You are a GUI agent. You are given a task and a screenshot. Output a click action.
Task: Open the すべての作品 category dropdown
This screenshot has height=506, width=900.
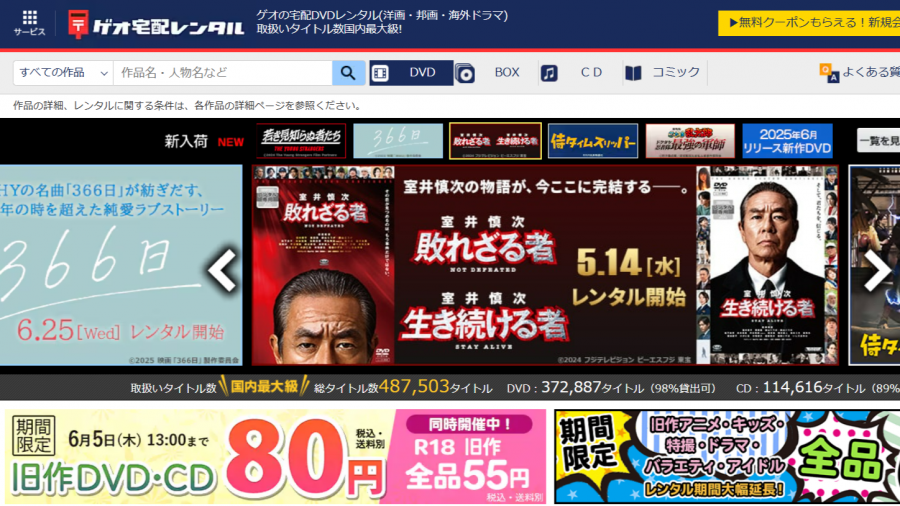[x=63, y=73]
